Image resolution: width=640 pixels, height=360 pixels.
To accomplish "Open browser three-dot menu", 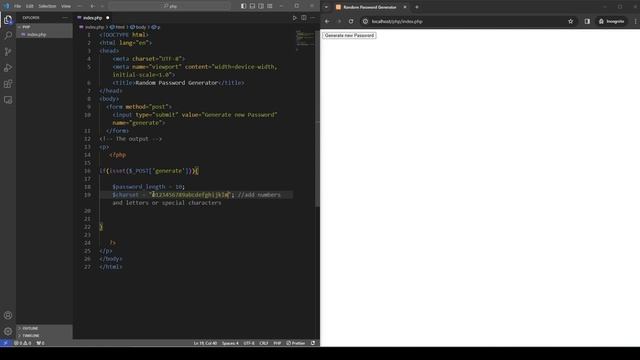I will [635, 21].
